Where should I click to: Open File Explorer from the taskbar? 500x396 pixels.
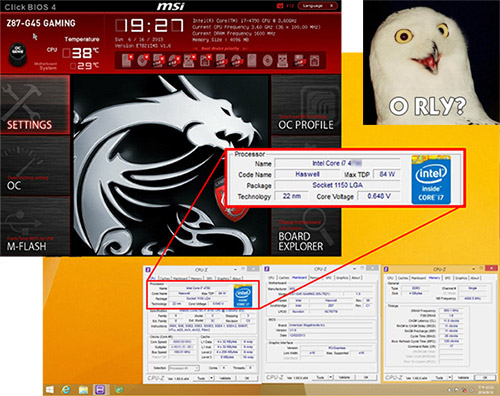(83, 390)
